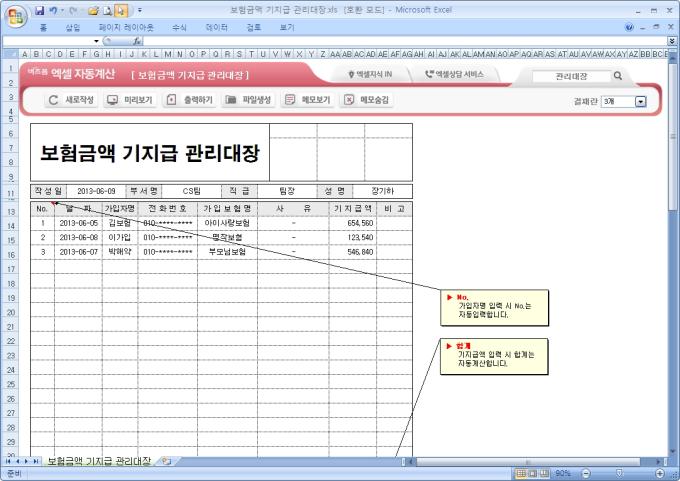Redo the action in Quick Access toolbar
680x481 pixels.
[x=73, y=10]
